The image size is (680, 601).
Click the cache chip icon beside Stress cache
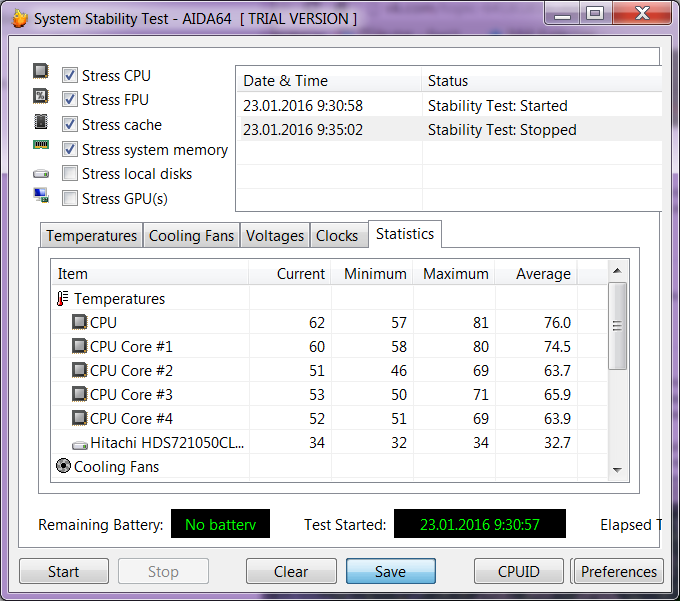point(41,122)
